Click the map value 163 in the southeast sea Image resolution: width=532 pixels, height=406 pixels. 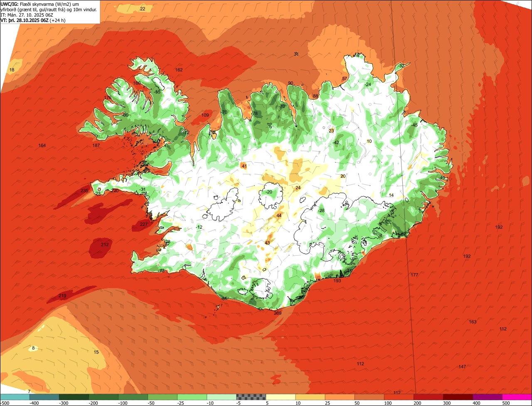(x=473, y=322)
